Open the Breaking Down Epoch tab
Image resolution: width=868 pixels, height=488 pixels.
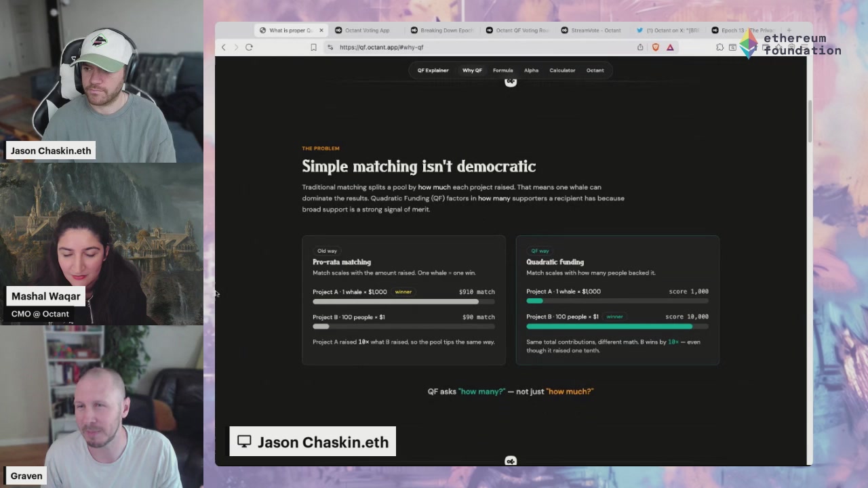(441, 30)
